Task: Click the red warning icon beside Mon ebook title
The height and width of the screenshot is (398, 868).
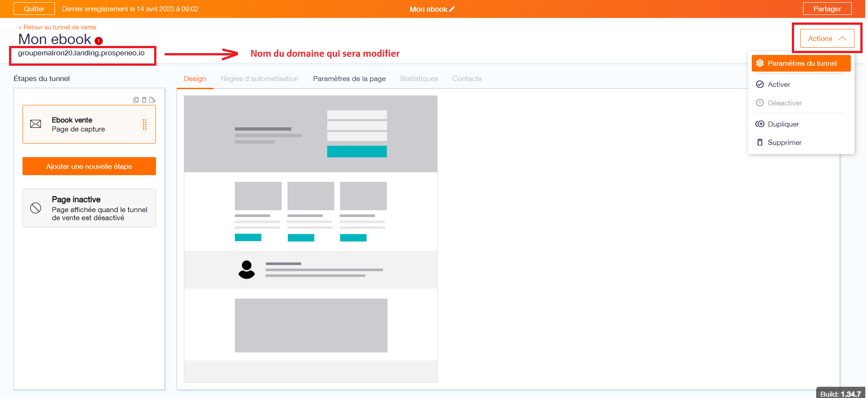Action: coord(99,41)
